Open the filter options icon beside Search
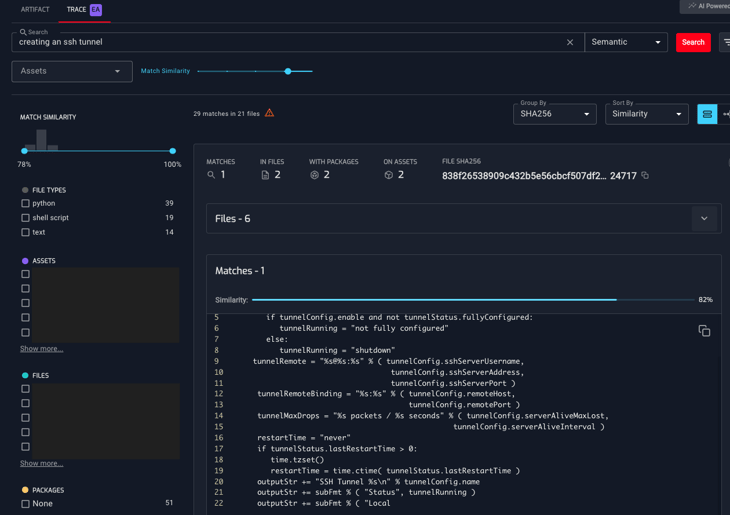 click(x=726, y=42)
